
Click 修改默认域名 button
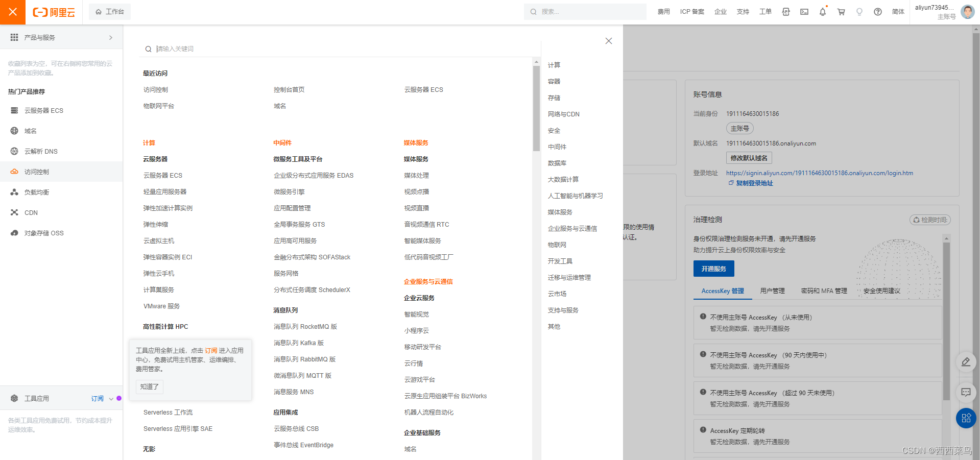(x=749, y=158)
